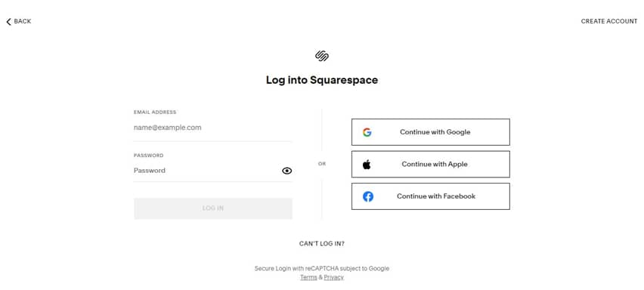Choose Continue with Facebook text
The width and height of the screenshot is (644, 290).
(x=436, y=196)
